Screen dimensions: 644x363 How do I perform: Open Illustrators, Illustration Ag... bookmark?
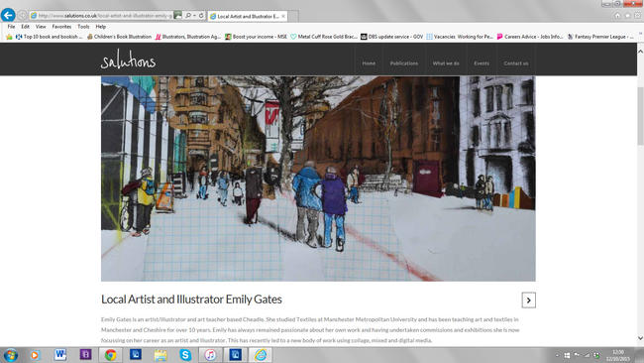click(x=187, y=37)
